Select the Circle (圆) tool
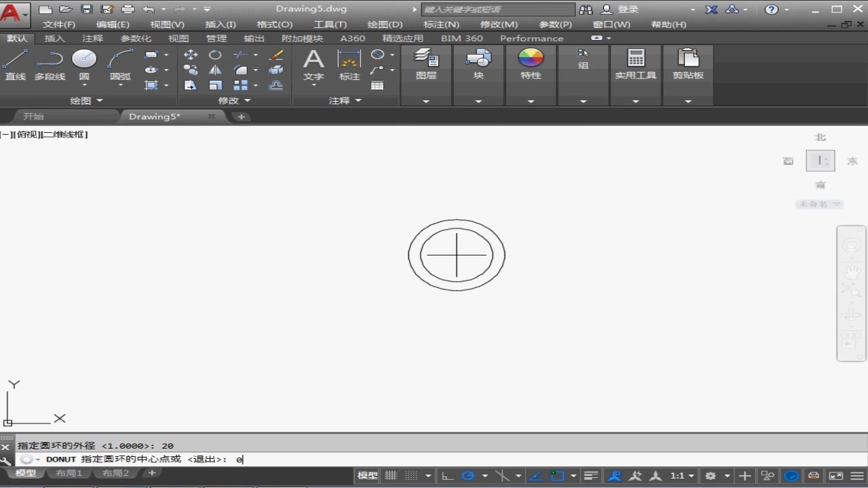This screenshot has width=868, height=488. click(84, 65)
